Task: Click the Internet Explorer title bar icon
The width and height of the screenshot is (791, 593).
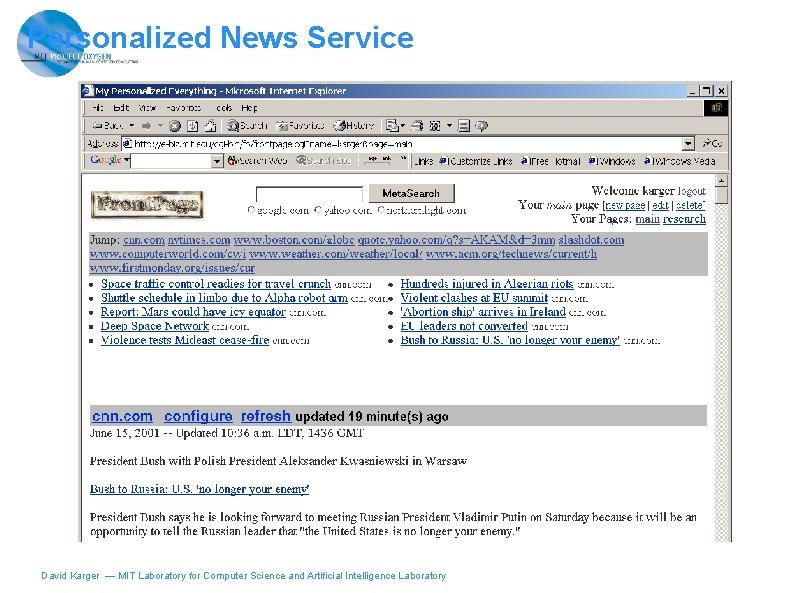Action: (88, 91)
